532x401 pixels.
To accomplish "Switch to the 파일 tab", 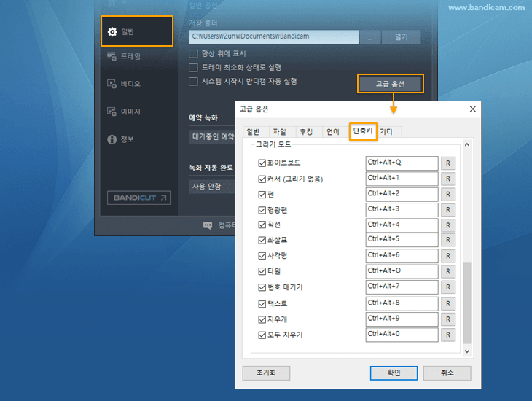I will 280,132.
